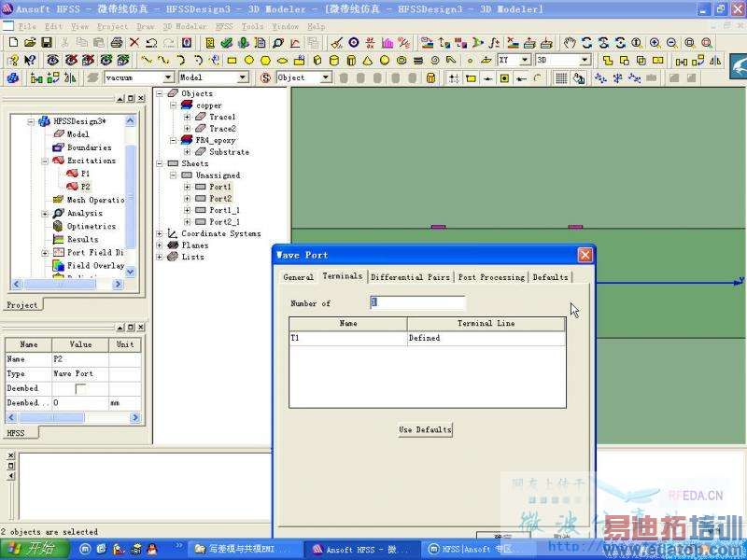Image resolution: width=747 pixels, height=560 pixels.
Task: Click the Number of terminals input field
Action: coord(417,303)
